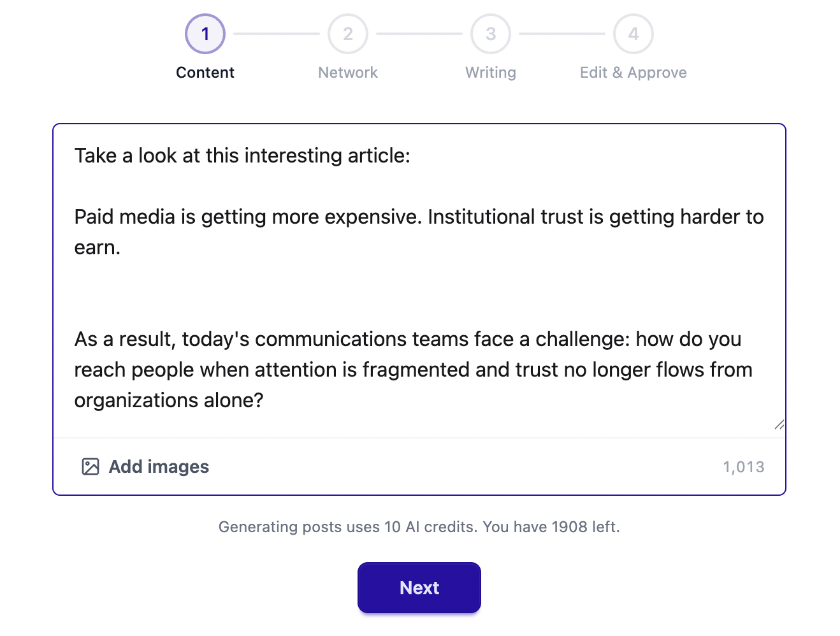This screenshot has height=636, width=840.
Task: Place cursor in "As a result, today's communications" line
Action: (408, 339)
